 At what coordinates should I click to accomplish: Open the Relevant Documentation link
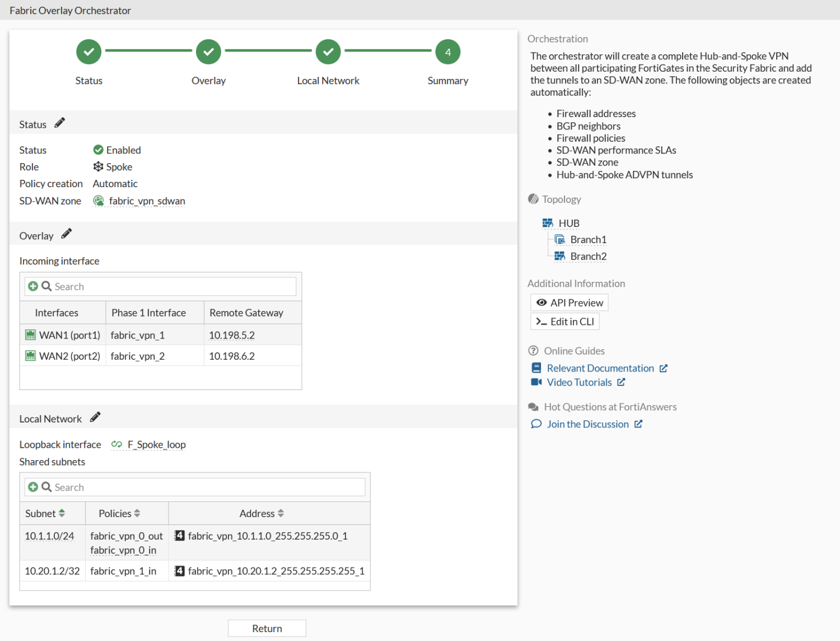pos(600,368)
